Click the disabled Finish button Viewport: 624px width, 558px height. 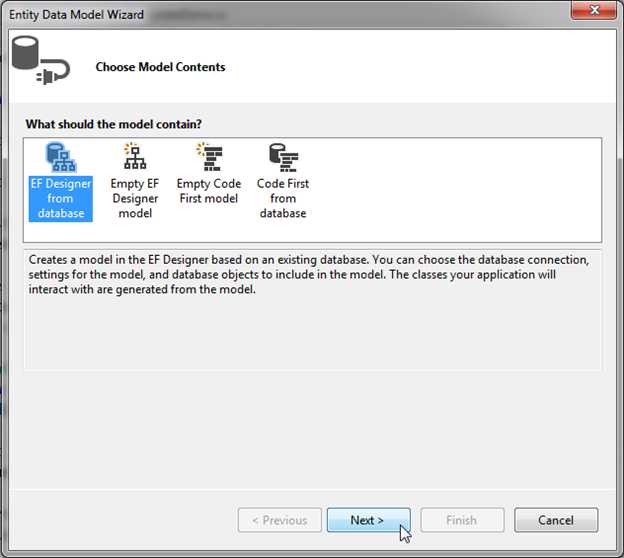tap(462, 520)
